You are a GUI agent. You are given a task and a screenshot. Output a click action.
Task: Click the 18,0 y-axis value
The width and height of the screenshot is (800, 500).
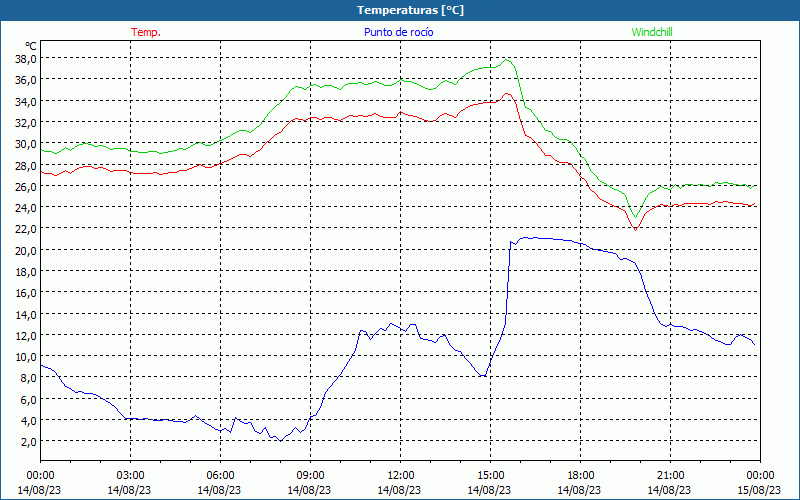click(x=26, y=272)
